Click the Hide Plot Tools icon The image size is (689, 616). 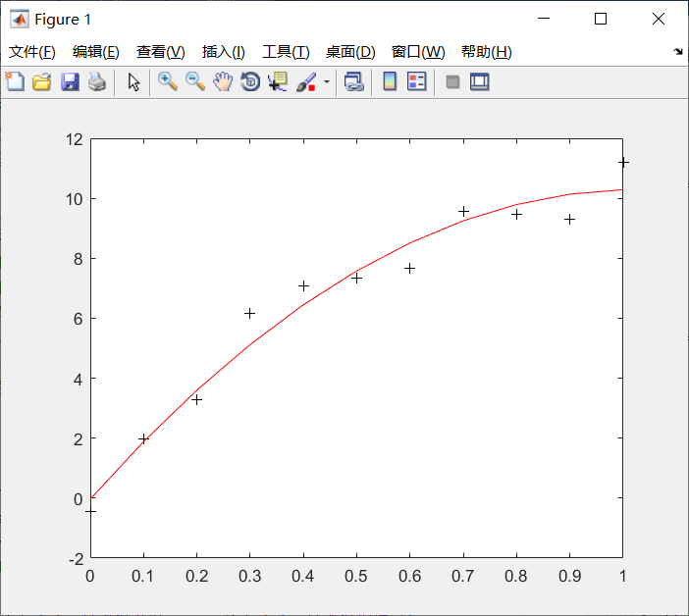(x=452, y=81)
